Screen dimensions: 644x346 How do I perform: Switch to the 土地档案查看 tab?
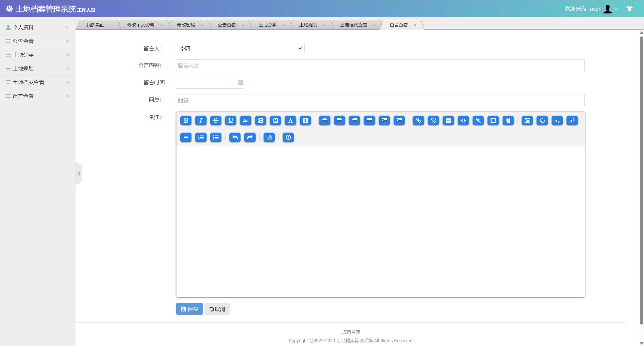(353, 25)
